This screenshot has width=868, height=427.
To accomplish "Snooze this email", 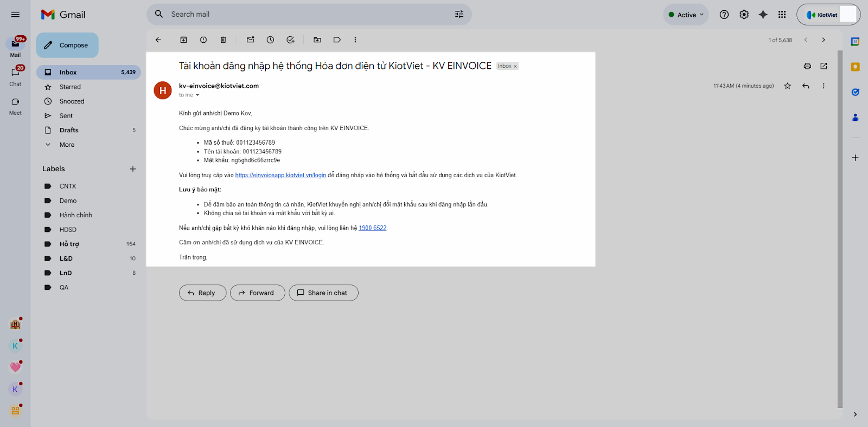I will [270, 40].
